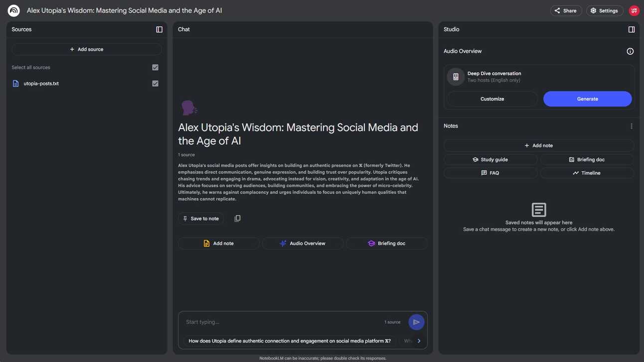Click the Chat panel header
Viewport: 644px width, 362px height.
(184, 29)
